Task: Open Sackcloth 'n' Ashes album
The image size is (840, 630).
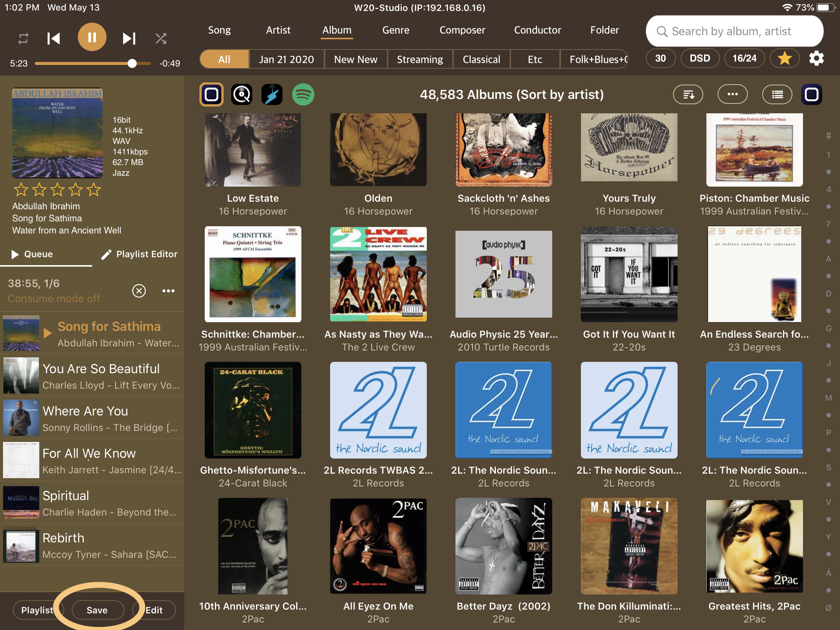Action: [503, 150]
